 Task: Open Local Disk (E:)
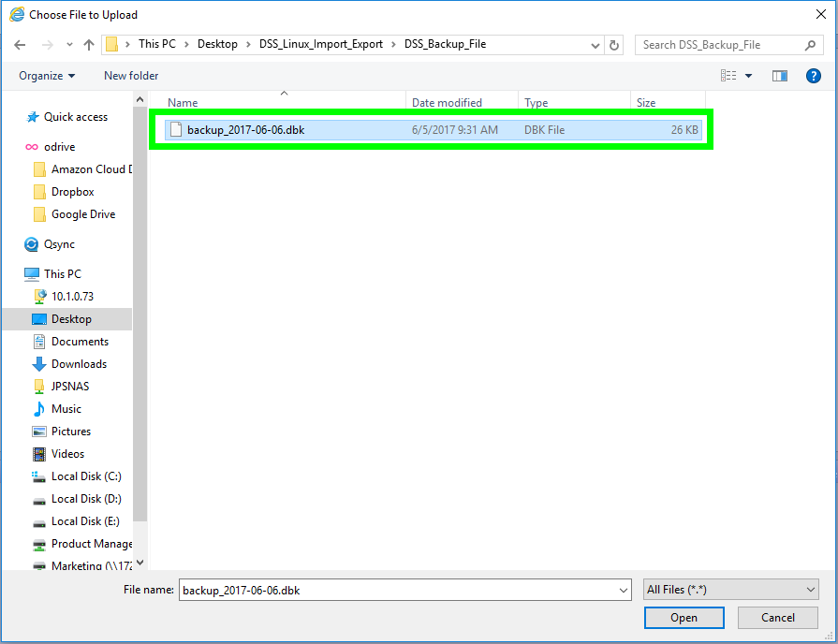coord(85,521)
